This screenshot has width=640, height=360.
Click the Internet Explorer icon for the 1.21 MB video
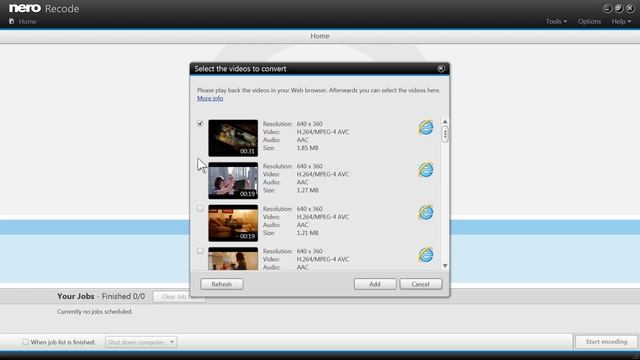coord(426,212)
